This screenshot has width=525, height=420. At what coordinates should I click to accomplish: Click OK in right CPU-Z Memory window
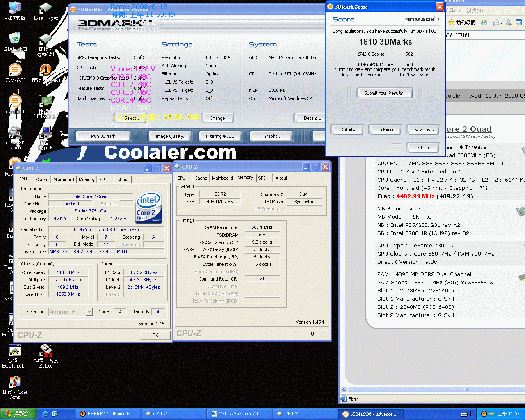click(x=314, y=333)
